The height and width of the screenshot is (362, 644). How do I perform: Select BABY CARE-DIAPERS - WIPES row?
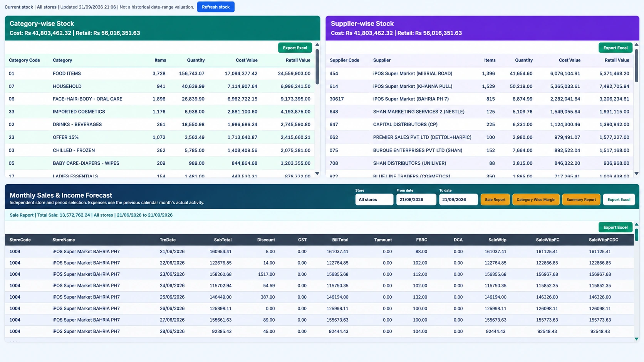point(160,163)
